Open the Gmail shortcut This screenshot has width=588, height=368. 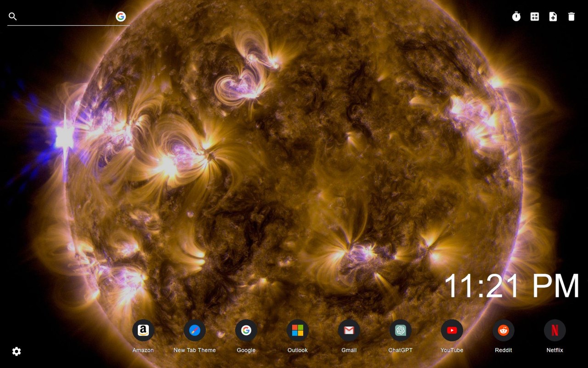pyautogui.click(x=349, y=330)
